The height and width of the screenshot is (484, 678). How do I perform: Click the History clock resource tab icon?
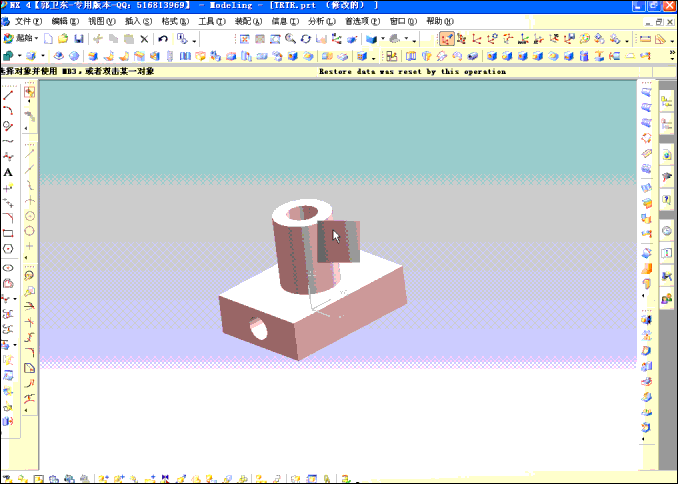tap(667, 231)
